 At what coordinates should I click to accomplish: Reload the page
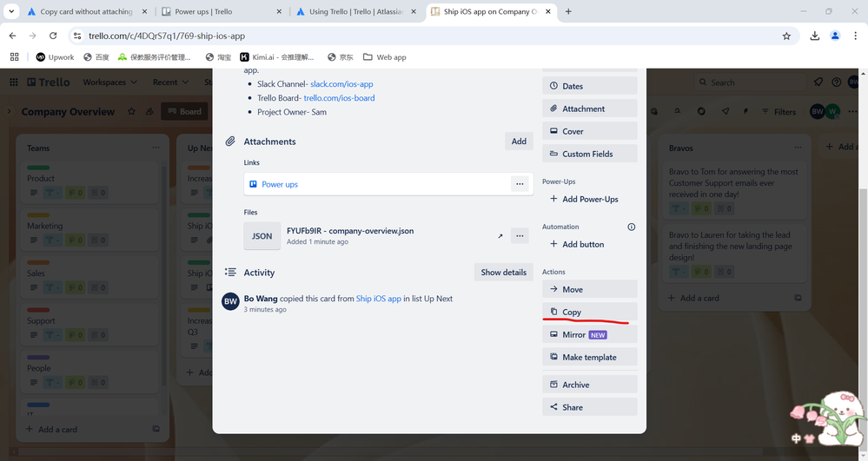(x=53, y=36)
